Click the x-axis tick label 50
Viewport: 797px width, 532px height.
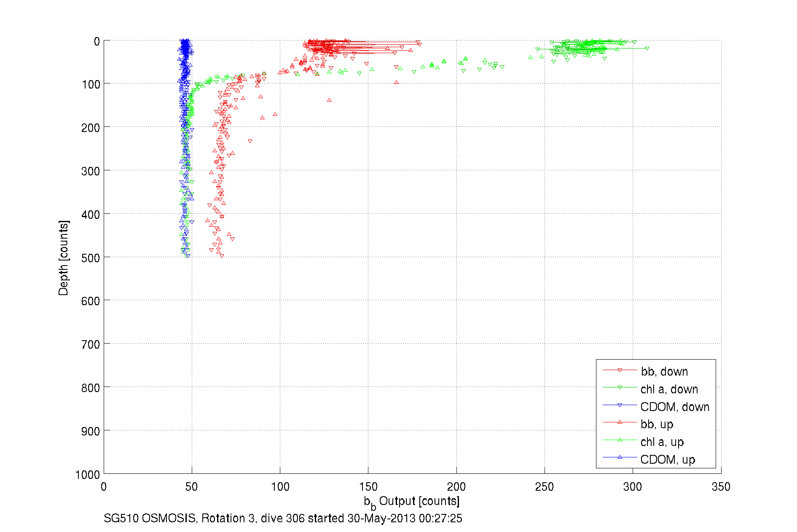(x=192, y=487)
